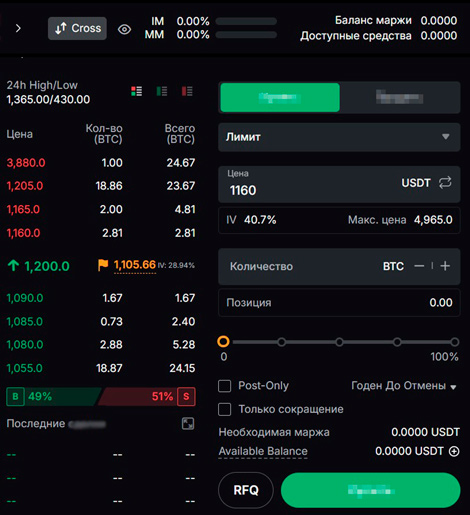
Task: Decrease quantity with the minus icon
Action: [419, 266]
